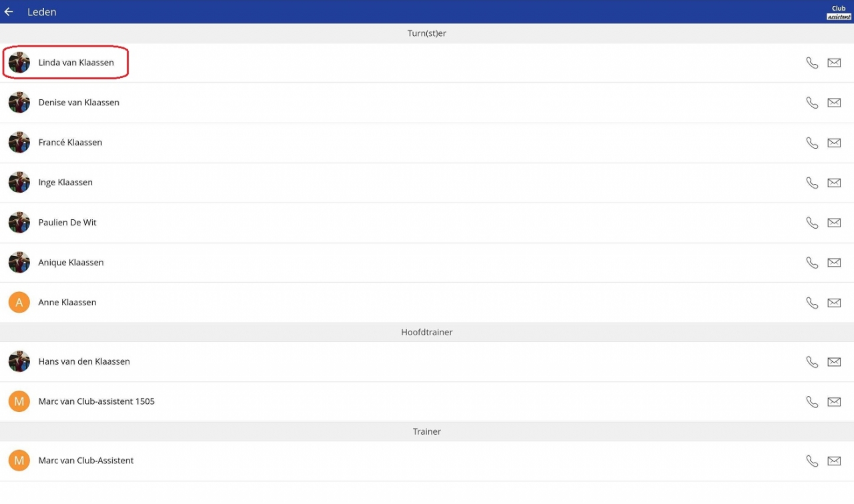This screenshot has width=854, height=504.
Task: Select trainer name Marc van Club-Assistent
Action: point(86,461)
